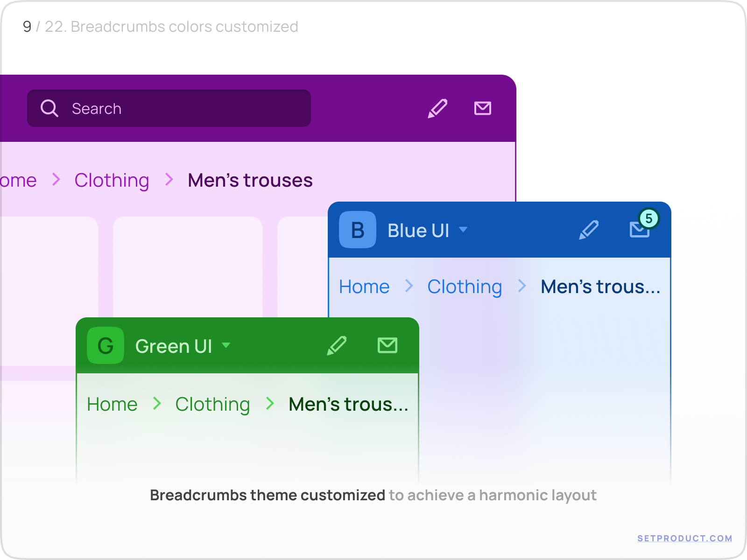Click the pencil edit icon in Blue UI
This screenshot has height=560, width=747.
[589, 230]
